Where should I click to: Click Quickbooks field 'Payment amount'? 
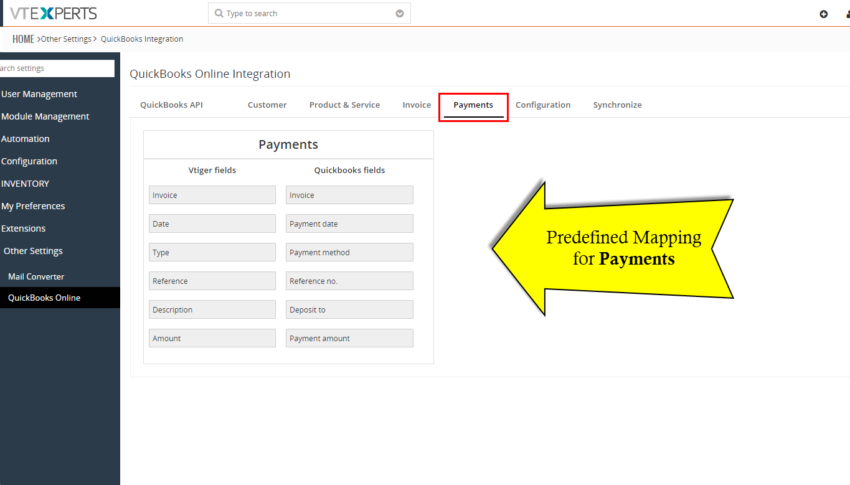350,338
